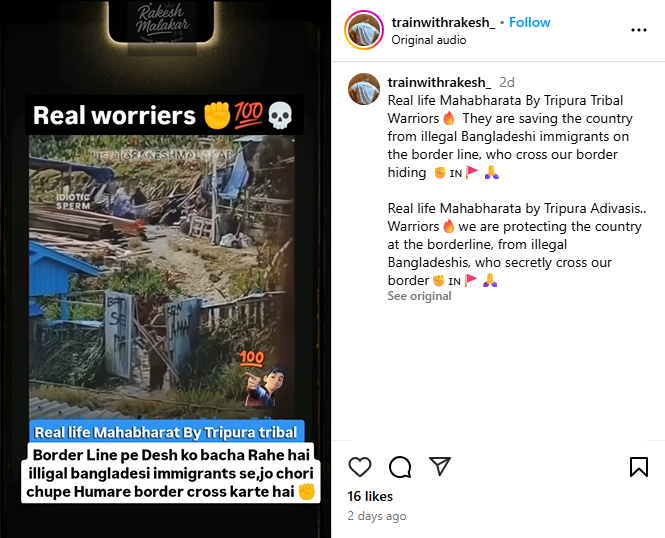Open header profile picture story ring
Image resolution: width=665 pixels, height=538 pixels.
point(364,31)
